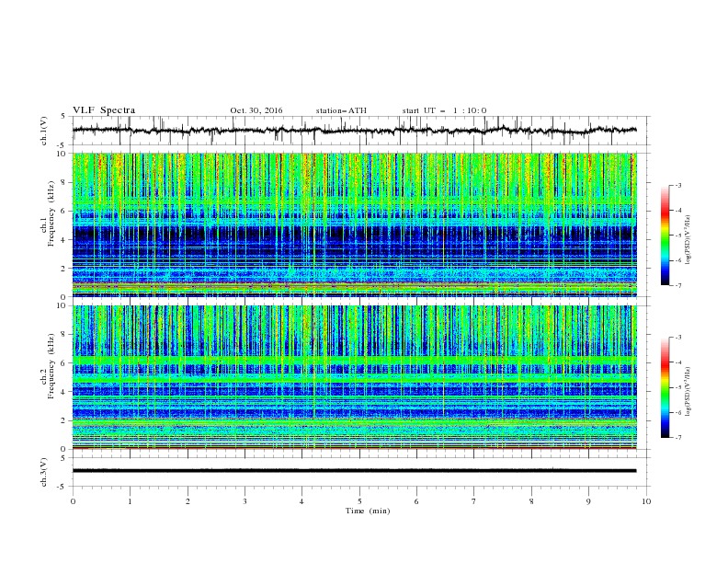Click the '-3' tick on upper color bar

pyautogui.click(x=678, y=185)
